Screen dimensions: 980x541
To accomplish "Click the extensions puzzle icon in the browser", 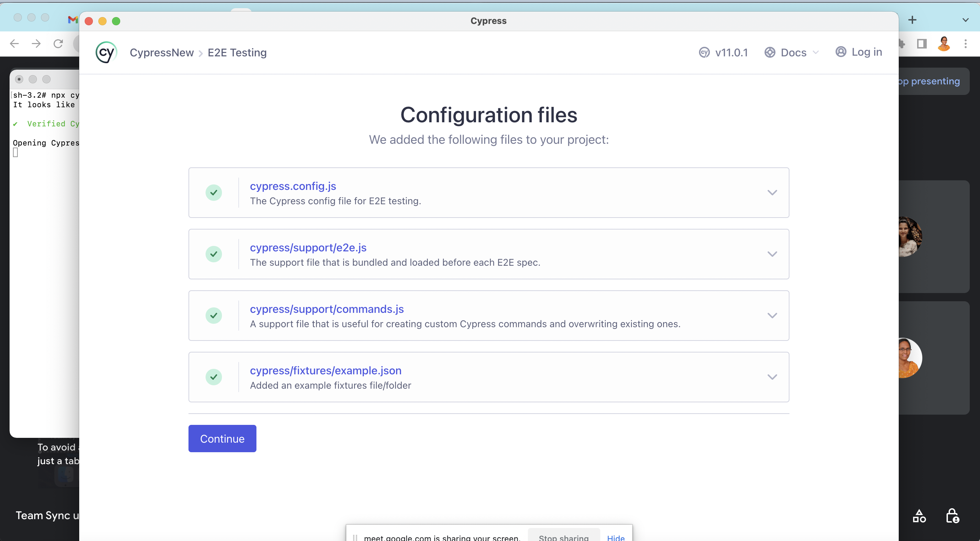I will [x=901, y=44].
